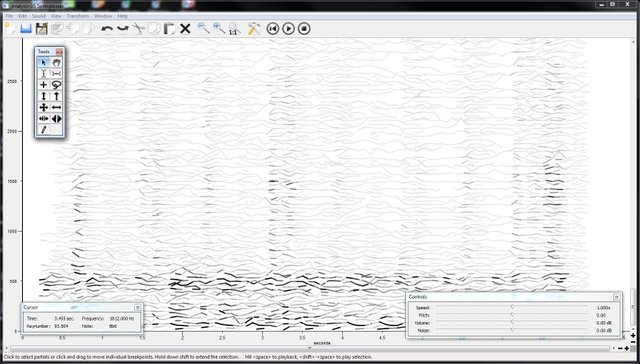Select the crosshair rectangle selection tool

tap(43, 85)
